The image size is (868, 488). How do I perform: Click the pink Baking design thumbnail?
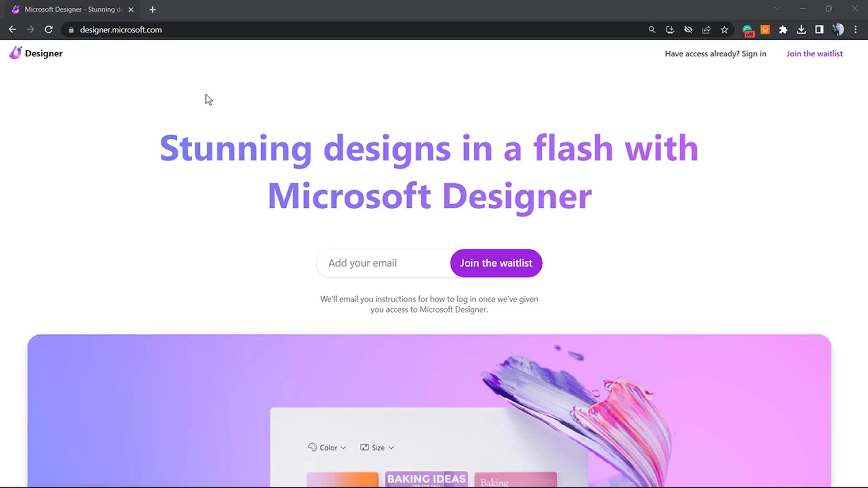(515, 480)
